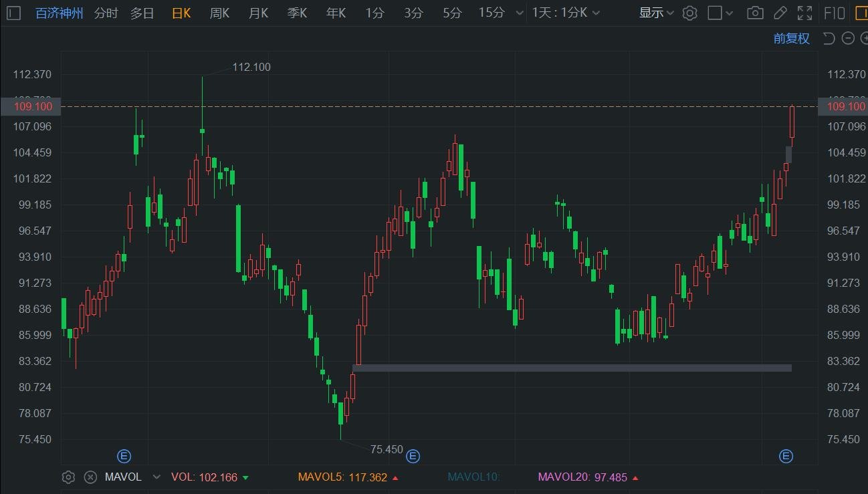Open the layout square dropdown
Viewport: 868px width, 494px height.
720,13
